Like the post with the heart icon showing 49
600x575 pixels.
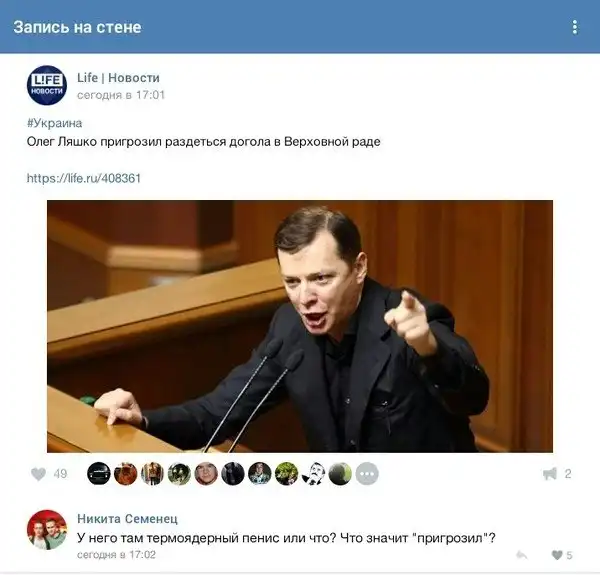tap(39, 474)
